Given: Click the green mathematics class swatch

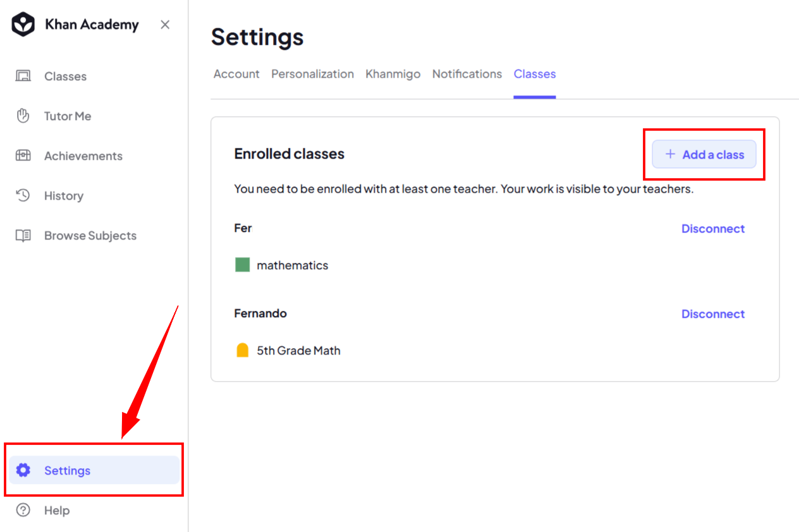Looking at the screenshot, I should [x=243, y=265].
